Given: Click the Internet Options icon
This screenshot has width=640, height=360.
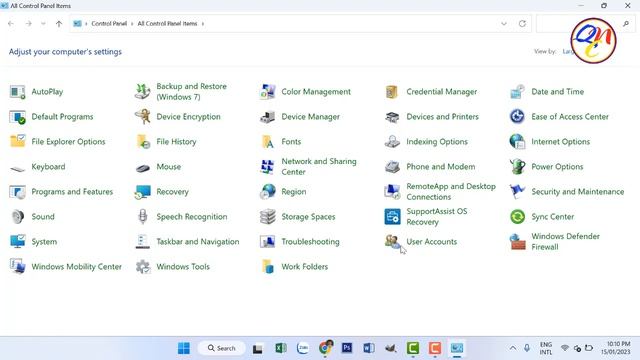Looking at the screenshot, I should 517,142.
